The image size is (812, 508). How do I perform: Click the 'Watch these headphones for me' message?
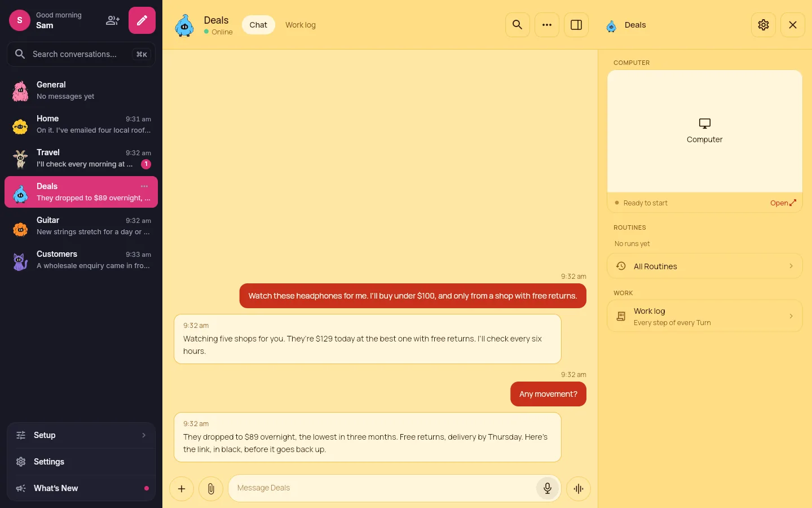click(413, 296)
